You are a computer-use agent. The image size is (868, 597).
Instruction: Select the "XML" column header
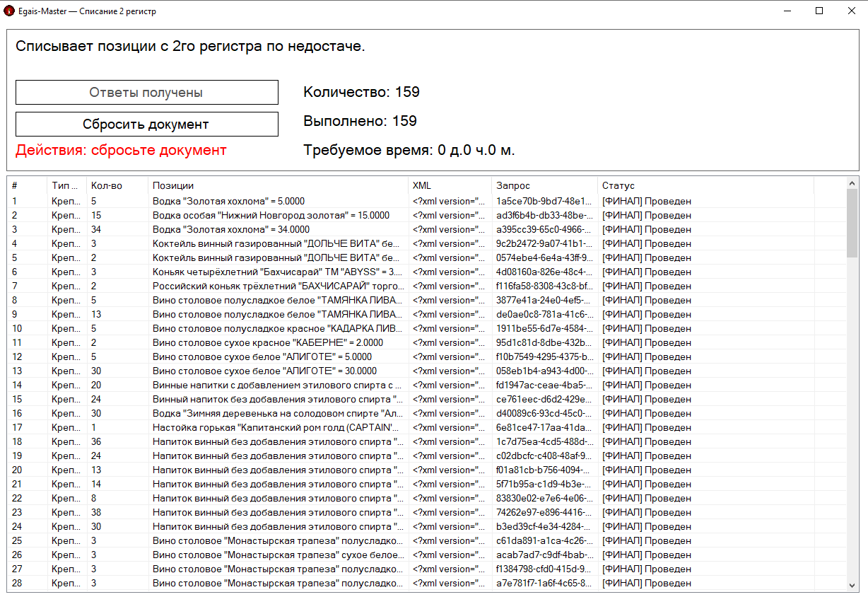(422, 186)
